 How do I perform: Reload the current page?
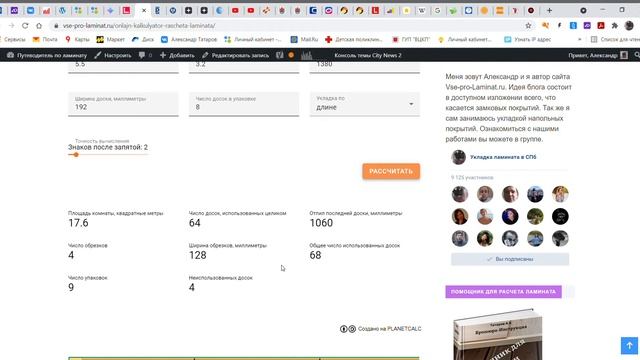(x=25, y=26)
